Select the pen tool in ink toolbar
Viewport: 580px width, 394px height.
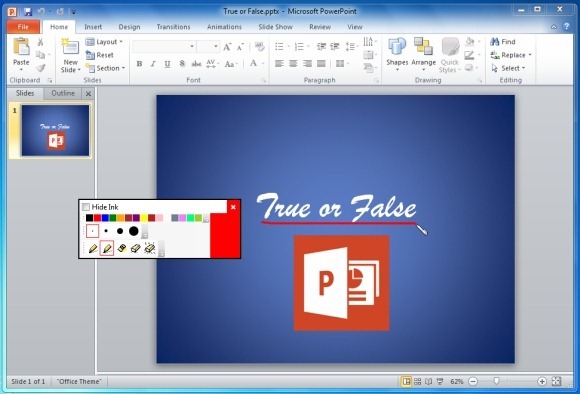point(93,248)
